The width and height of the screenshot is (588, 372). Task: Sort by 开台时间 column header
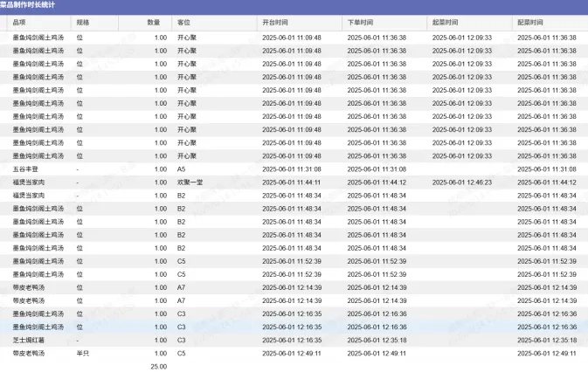[x=276, y=21]
